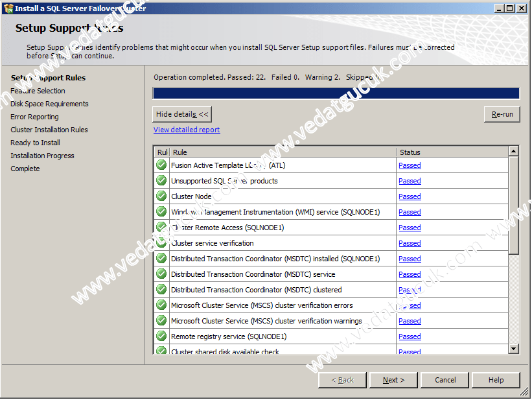Click the disabled Back button
This screenshot has width=532, height=400.
[x=342, y=380]
